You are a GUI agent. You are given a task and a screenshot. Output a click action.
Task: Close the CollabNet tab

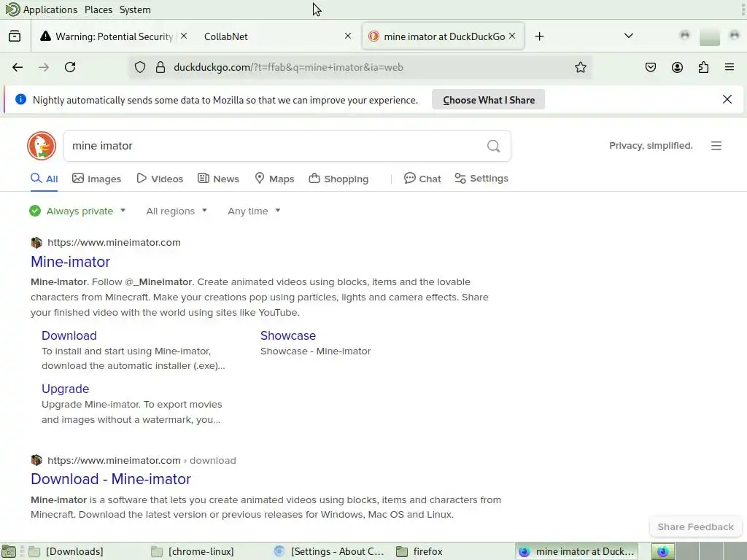coord(348,36)
